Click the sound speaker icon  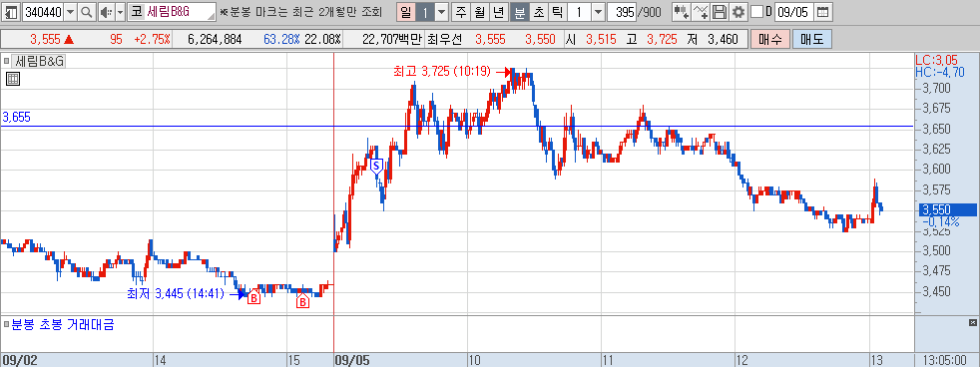pos(106,12)
